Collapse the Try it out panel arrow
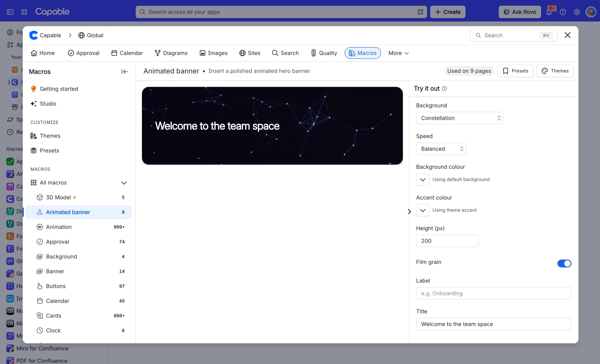 pyautogui.click(x=409, y=212)
